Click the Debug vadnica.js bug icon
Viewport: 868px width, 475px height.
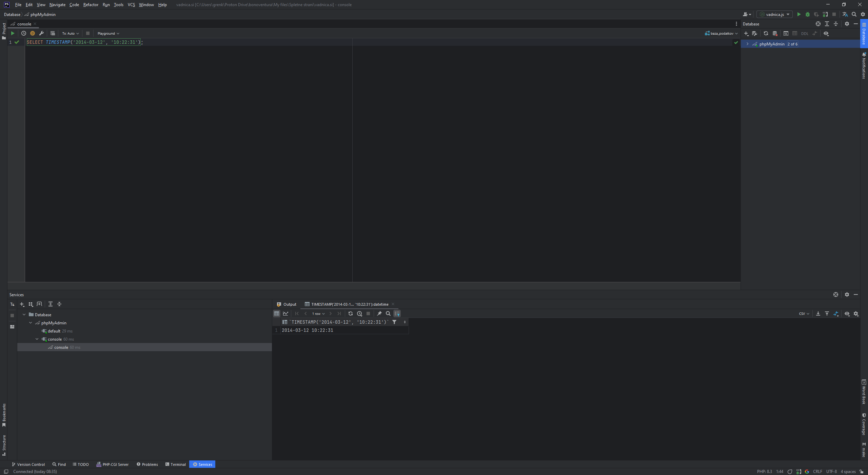coord(808,14)
